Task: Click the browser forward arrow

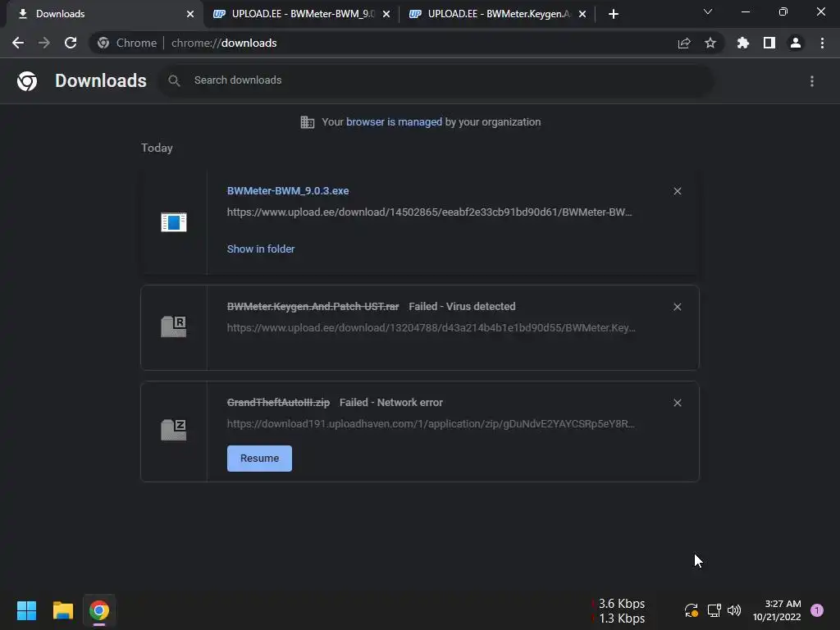Action: [44, 43]
